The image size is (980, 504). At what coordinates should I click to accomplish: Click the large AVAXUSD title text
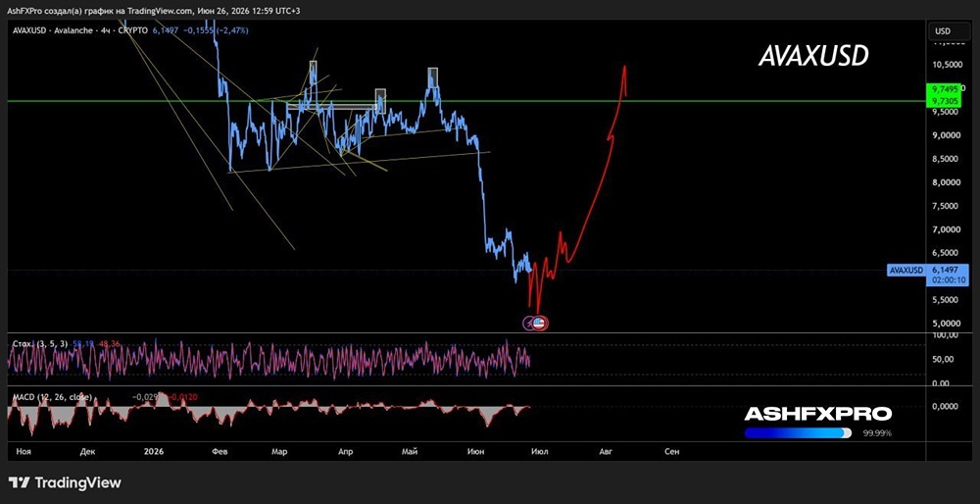tap(813, 57)
